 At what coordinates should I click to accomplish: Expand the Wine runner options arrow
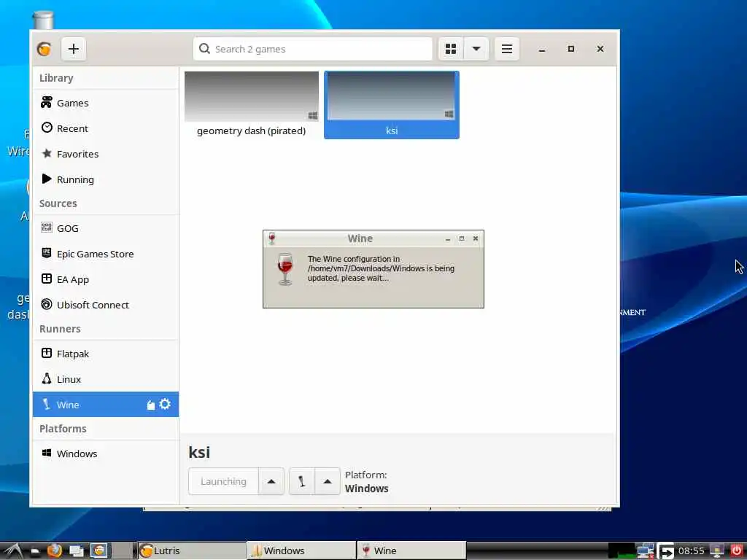328,481
